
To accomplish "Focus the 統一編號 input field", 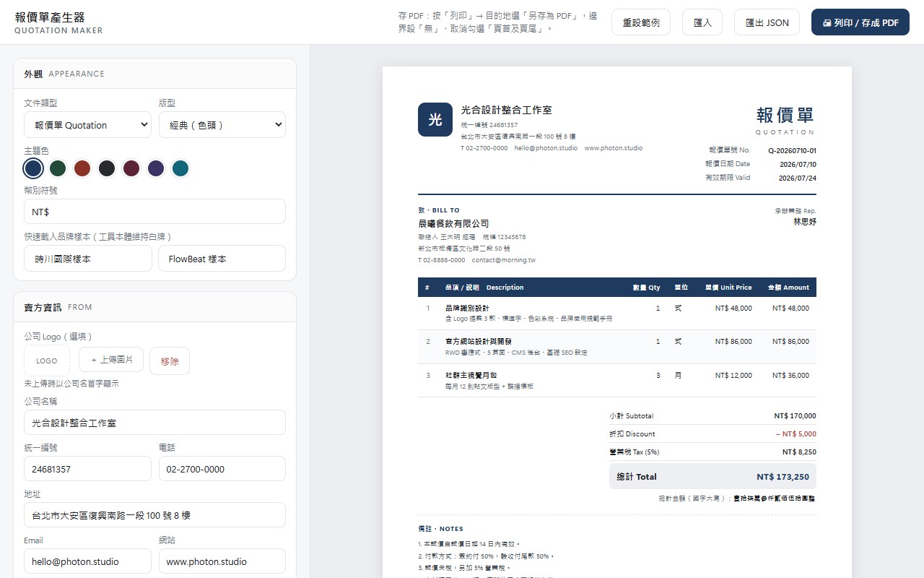I will pos(87,469).
